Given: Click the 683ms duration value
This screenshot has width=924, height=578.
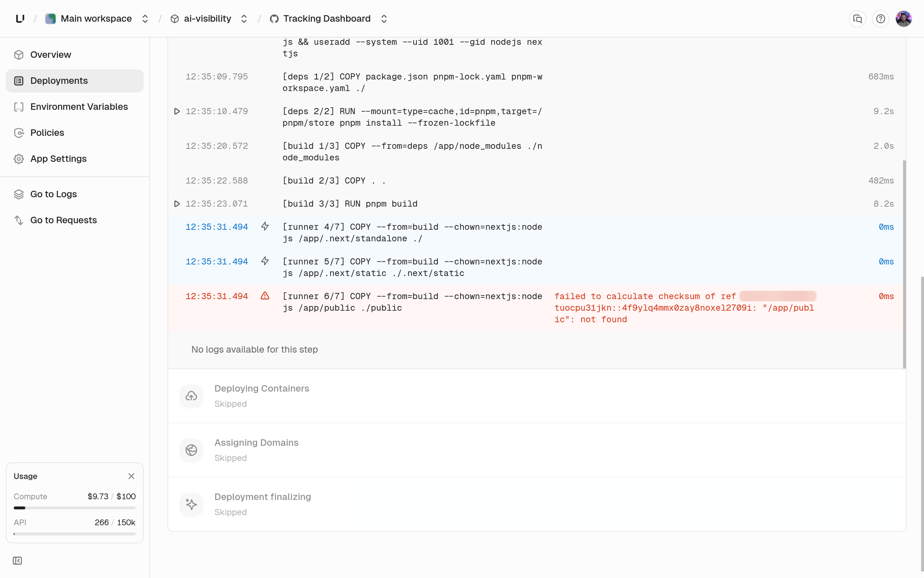Looking at the screenshot, I should click(881, 77).
